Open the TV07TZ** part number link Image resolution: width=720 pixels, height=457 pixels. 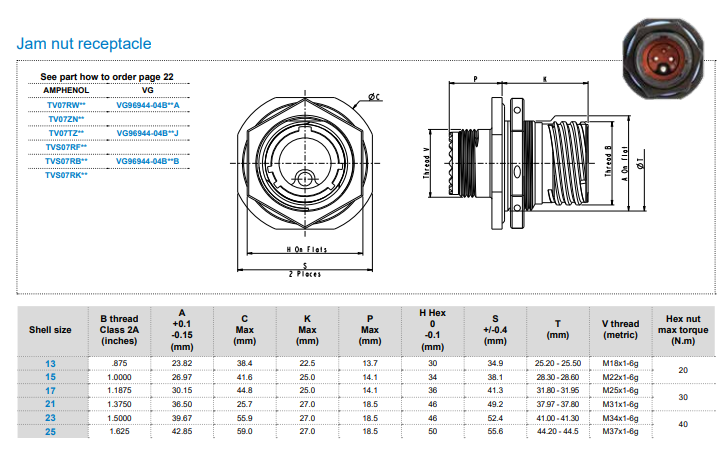tap(66, 132)
